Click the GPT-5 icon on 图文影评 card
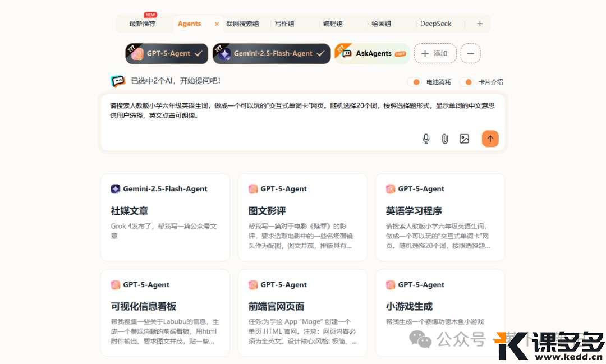The width and height of the screenshot is (606, 364). click(x=252, y=188)
